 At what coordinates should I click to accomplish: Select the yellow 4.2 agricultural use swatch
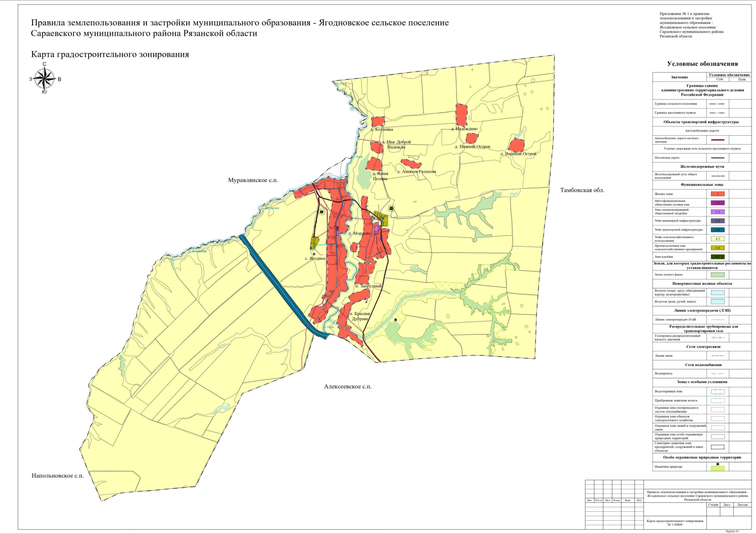(717, 239)
